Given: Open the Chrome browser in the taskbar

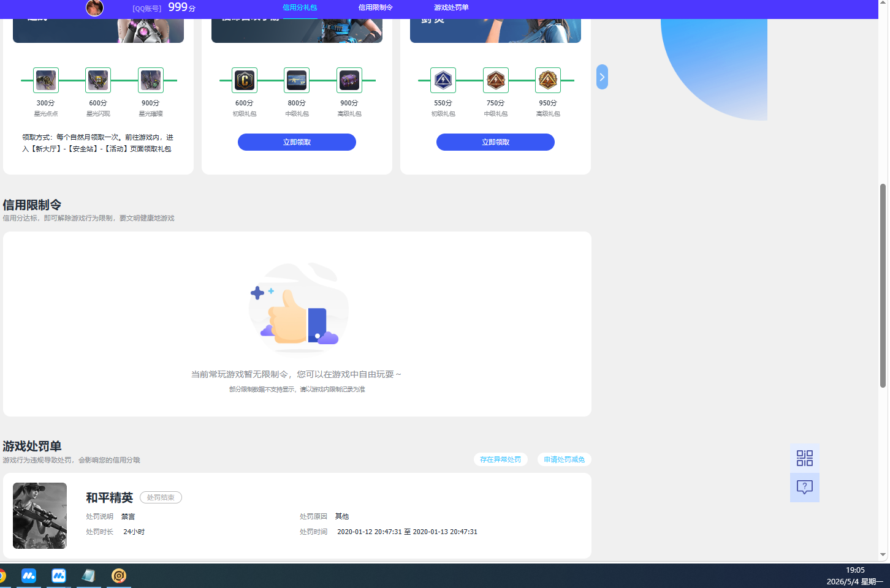Looking at the screenshot, I should (2, 576).
